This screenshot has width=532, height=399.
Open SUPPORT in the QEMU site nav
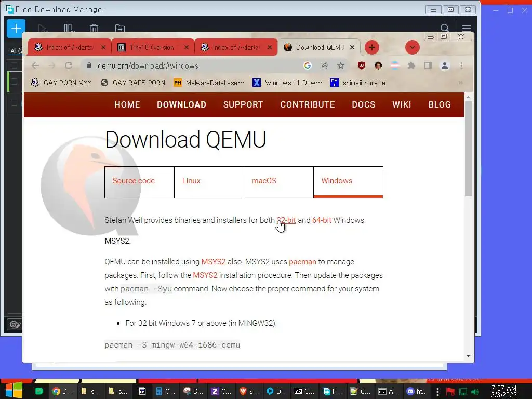point(243,104)
